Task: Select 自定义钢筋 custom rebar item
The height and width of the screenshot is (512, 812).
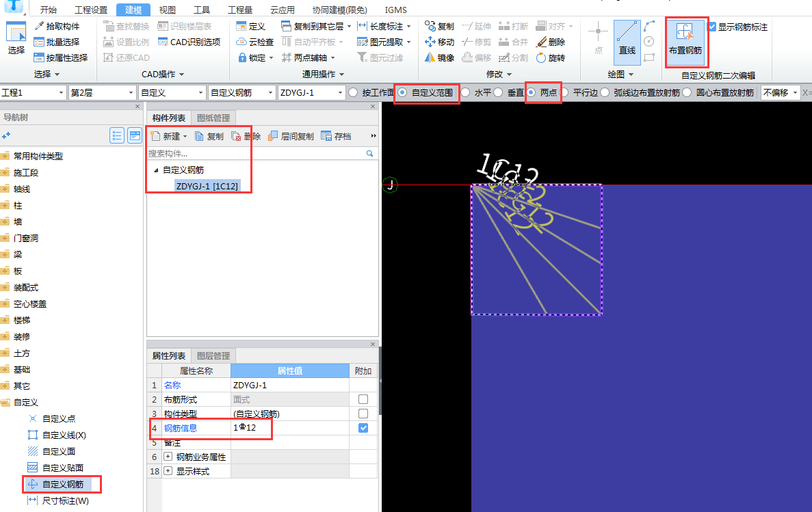Action: pos(59,484)
